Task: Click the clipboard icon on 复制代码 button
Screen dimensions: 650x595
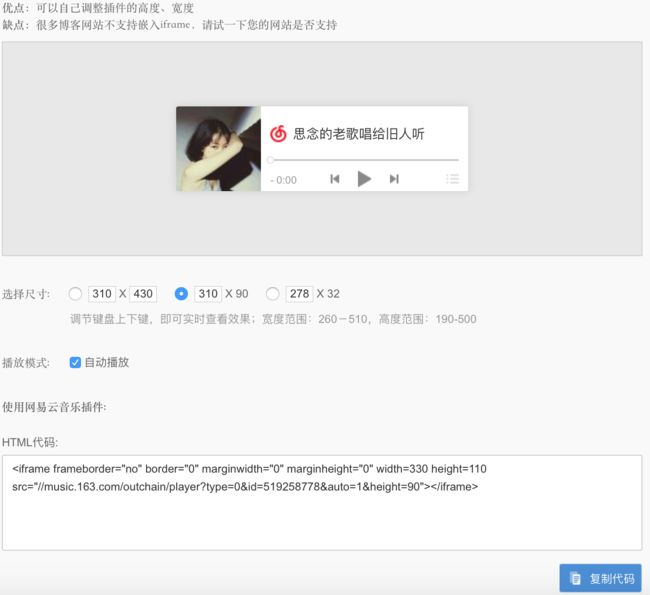Action: pos(575,578)
